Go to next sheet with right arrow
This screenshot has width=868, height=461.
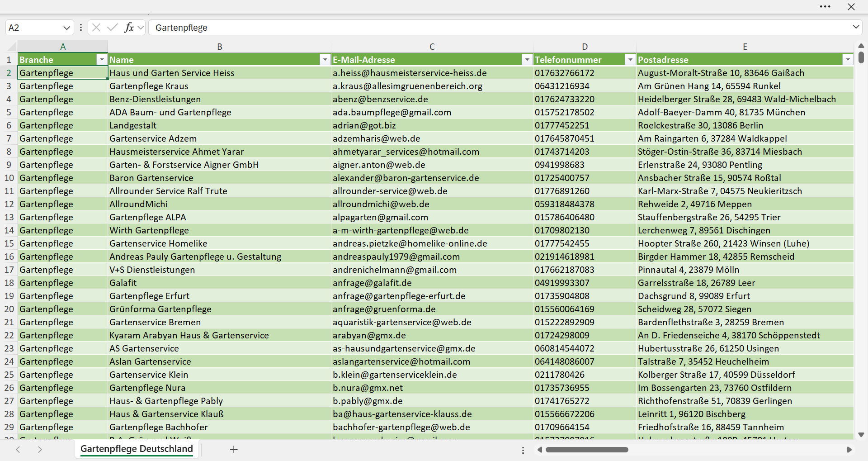click(x=40, y=449)
